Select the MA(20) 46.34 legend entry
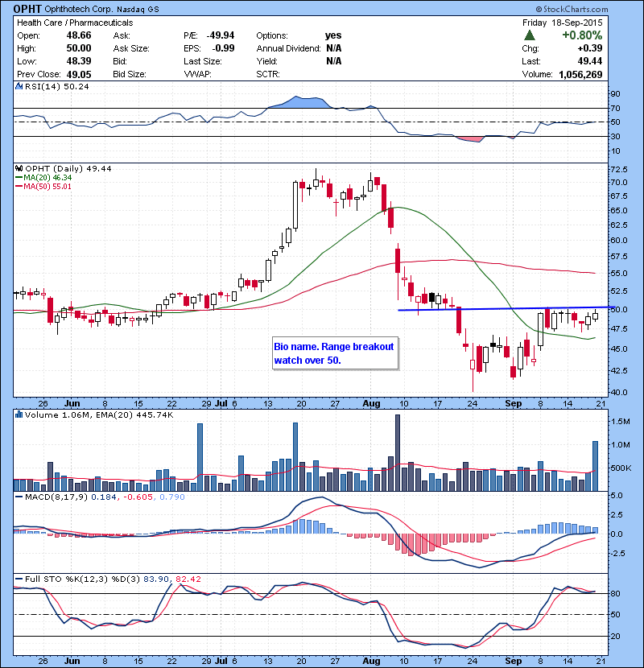The height and width of the screenshot is (668, 644). click(x=43, y=178)
